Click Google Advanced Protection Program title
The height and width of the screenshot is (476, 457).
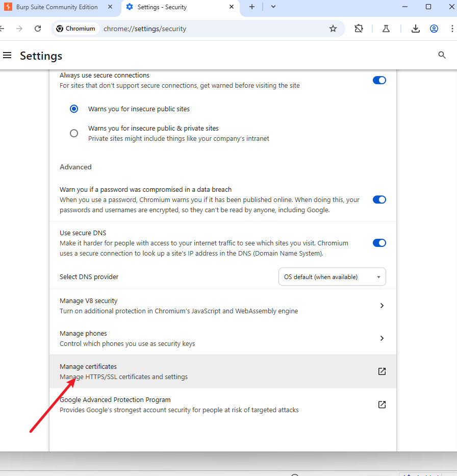115,399
